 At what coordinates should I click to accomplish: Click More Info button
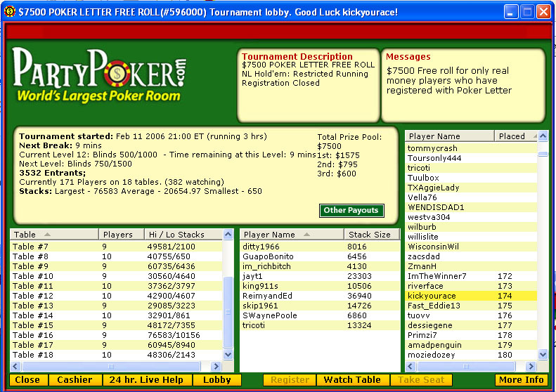[521, 380]
